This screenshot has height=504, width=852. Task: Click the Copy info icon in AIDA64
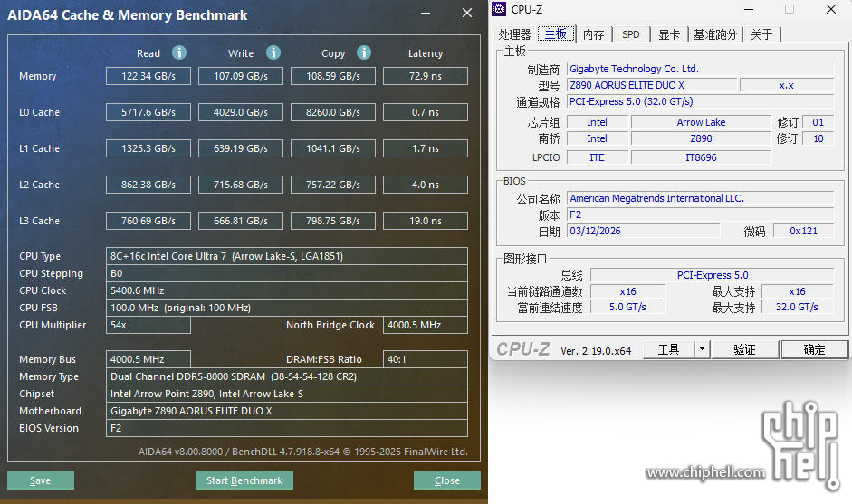pyautogui.click(x=364, y=52)
